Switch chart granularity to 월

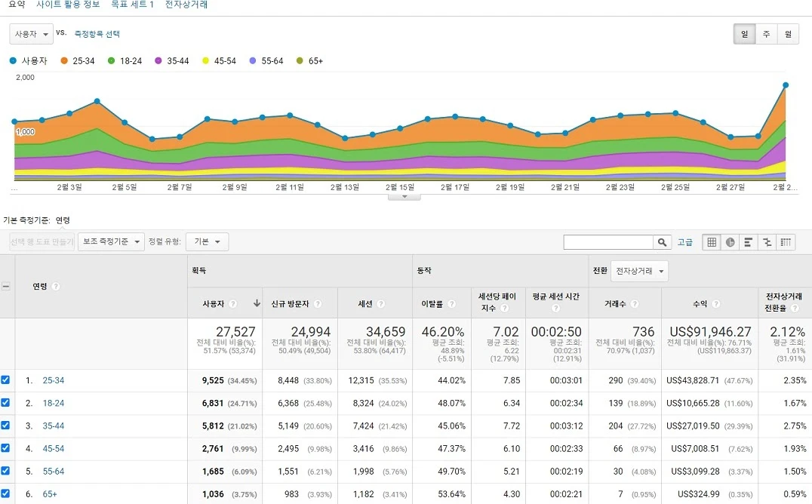(788, 34)
